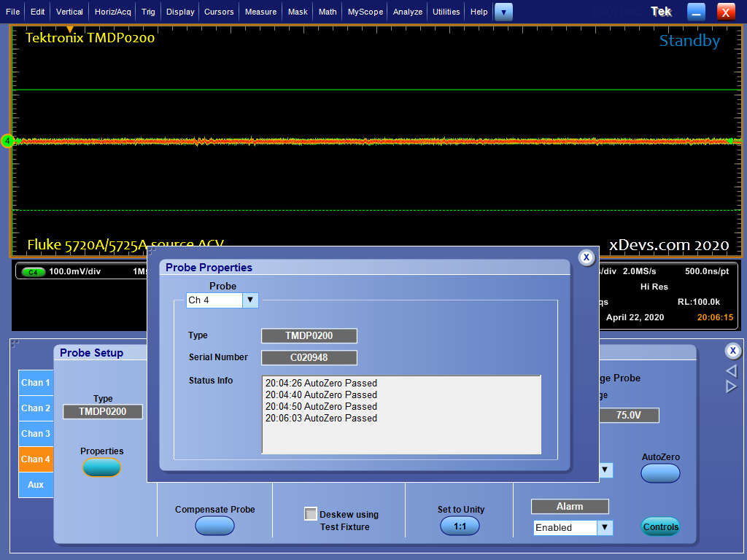Click the Standby acquisition status text
The image size is (747, 560).
(689, 41)
